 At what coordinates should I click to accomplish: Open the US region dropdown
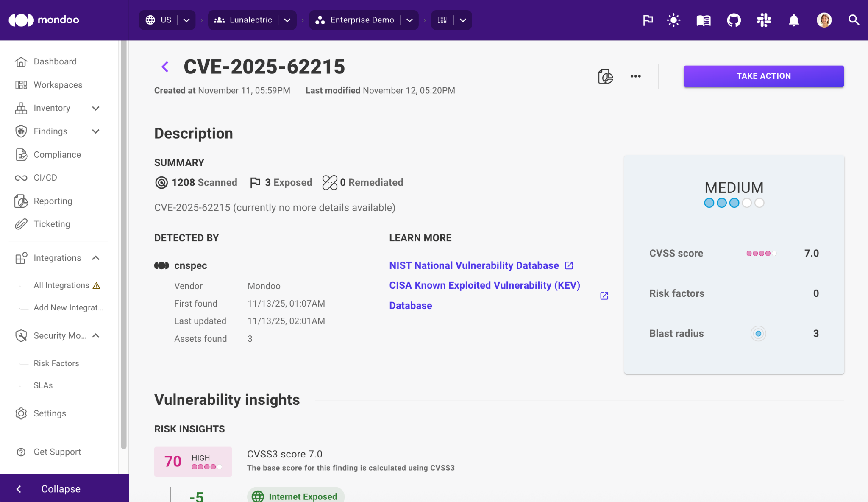(x=186, y=20)
